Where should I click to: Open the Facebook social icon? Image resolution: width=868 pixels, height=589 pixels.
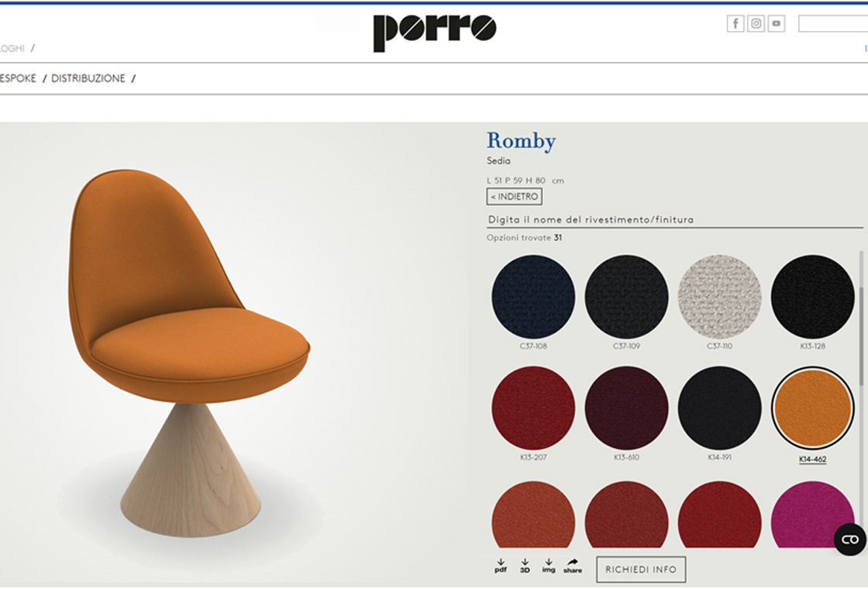point(735,23)
